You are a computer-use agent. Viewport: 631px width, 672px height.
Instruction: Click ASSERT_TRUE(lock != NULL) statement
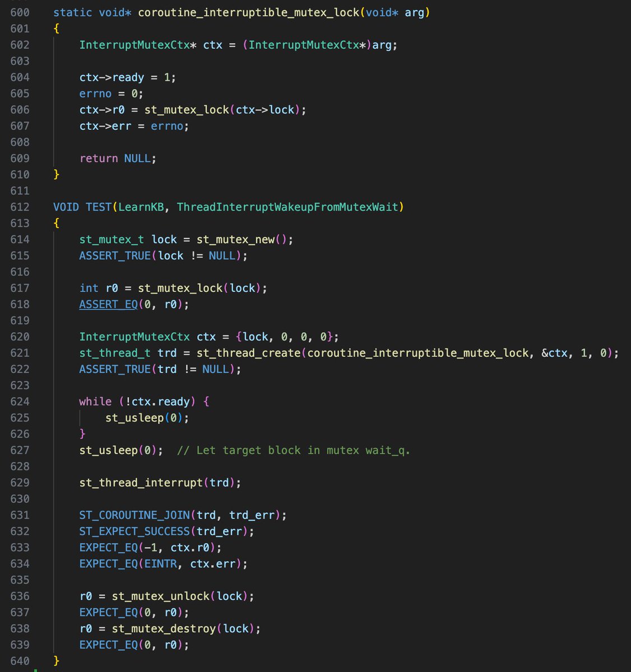164,256
